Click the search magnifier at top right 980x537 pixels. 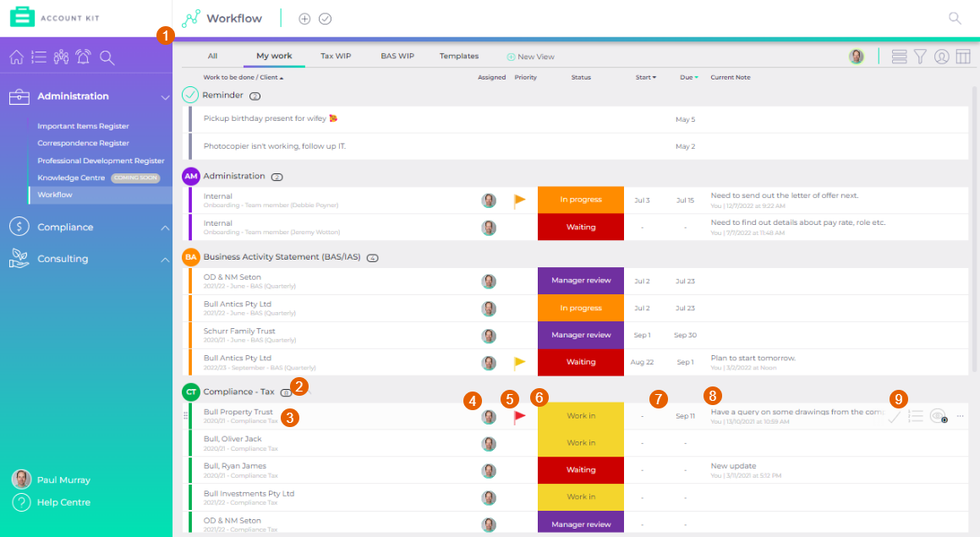click(x=955, y=18)
